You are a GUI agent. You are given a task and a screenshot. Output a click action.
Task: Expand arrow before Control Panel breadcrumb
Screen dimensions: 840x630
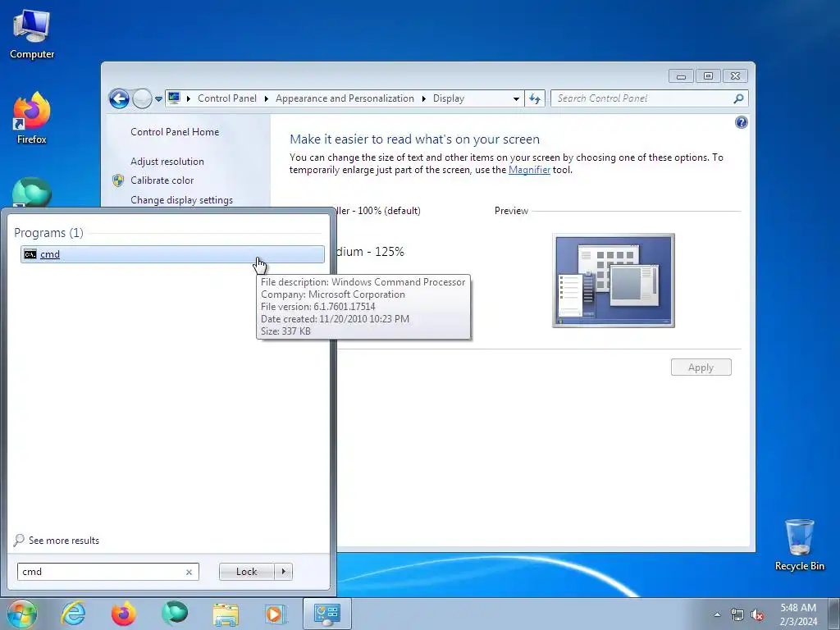[189, 98]
